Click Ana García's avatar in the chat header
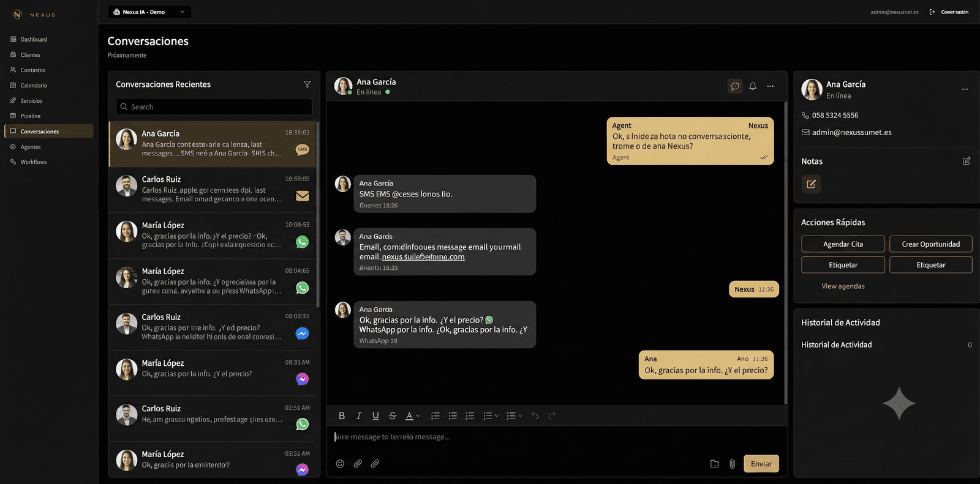 click(343, 86)
